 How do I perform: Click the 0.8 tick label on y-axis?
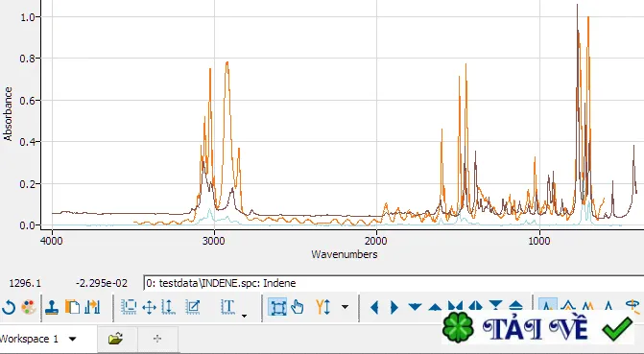point(28,59)
